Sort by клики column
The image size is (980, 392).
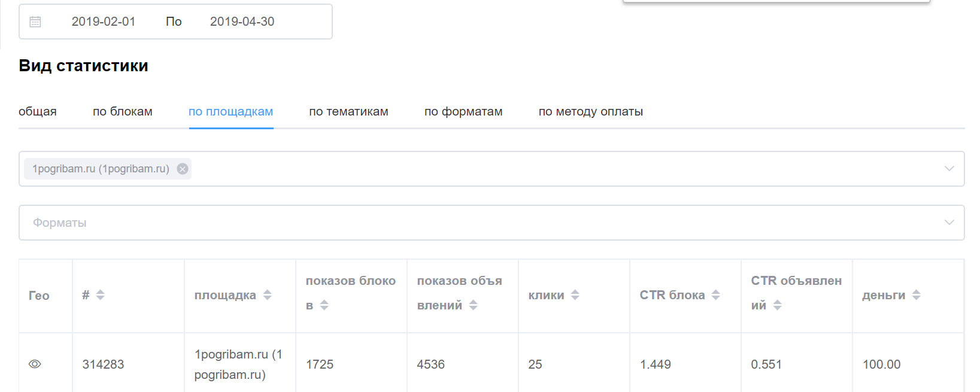[575, 295]
